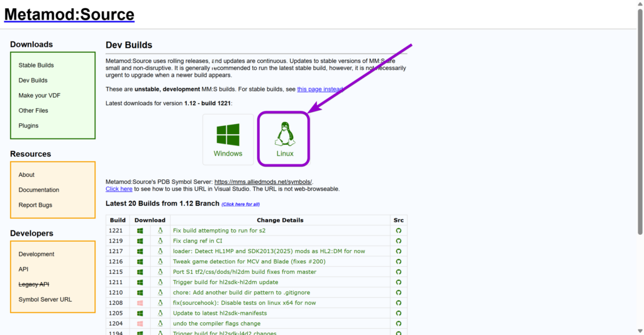Open GitHub source for build 1204

[398, 324]
